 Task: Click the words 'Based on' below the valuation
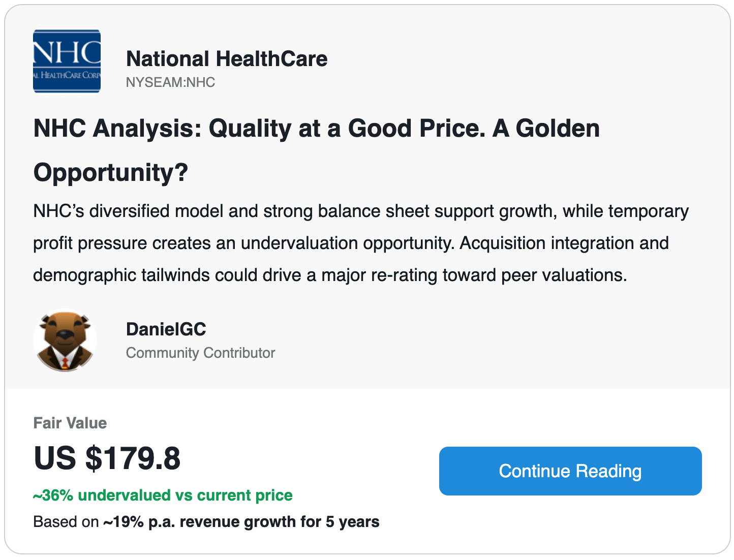coord(66,522)
